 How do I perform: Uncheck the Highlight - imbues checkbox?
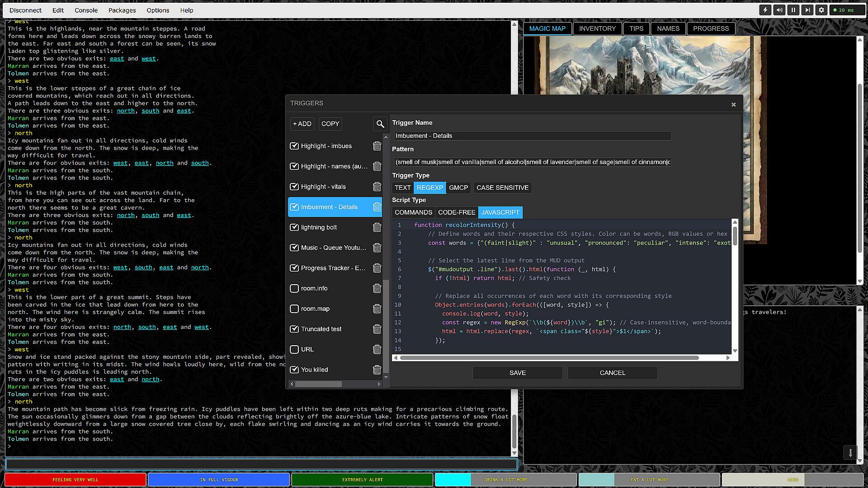(294, 146)
